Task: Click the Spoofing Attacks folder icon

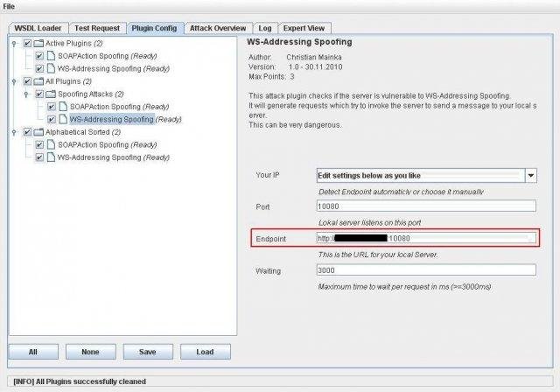Action: (51, 94)
